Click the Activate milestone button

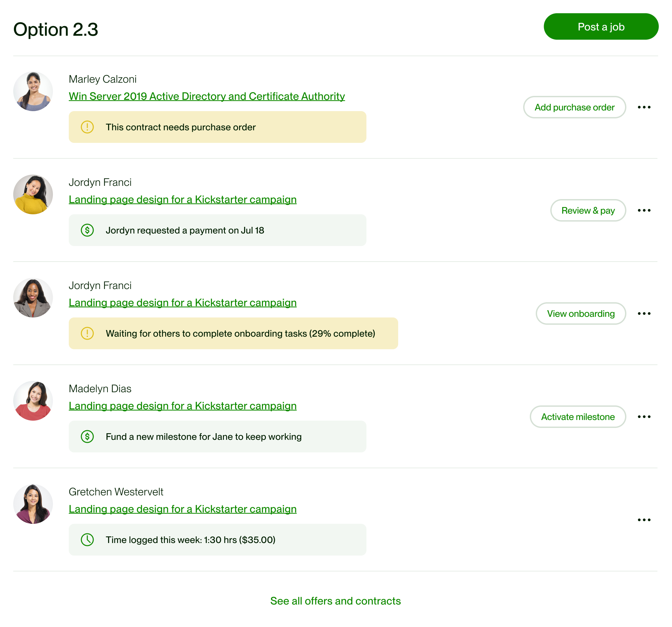coord(577,416)
